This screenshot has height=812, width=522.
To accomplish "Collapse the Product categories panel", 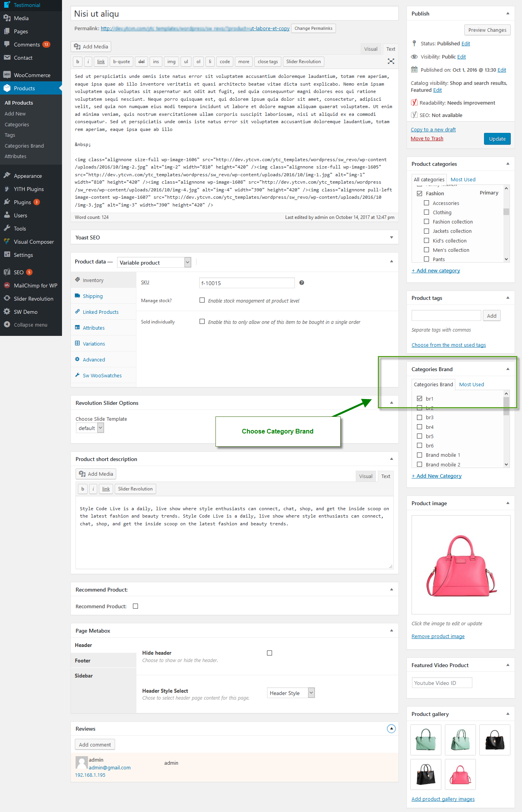I will [x=508, y=163].
